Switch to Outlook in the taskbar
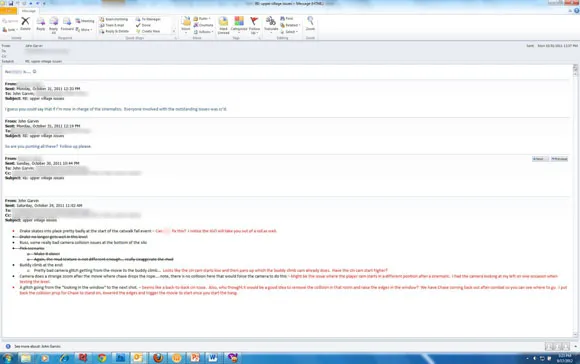The image size is (580, 364). 138,358
